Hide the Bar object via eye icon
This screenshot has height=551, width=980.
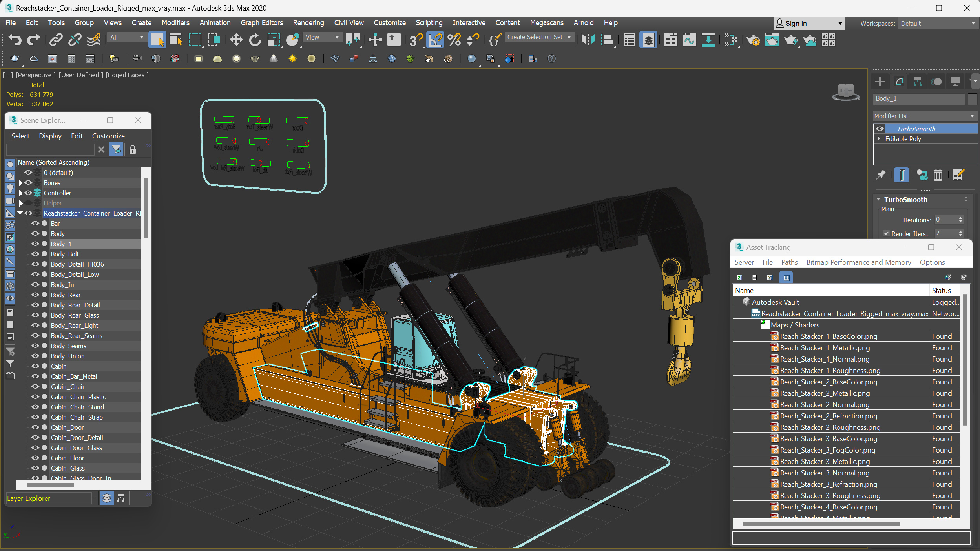(35, 223)
